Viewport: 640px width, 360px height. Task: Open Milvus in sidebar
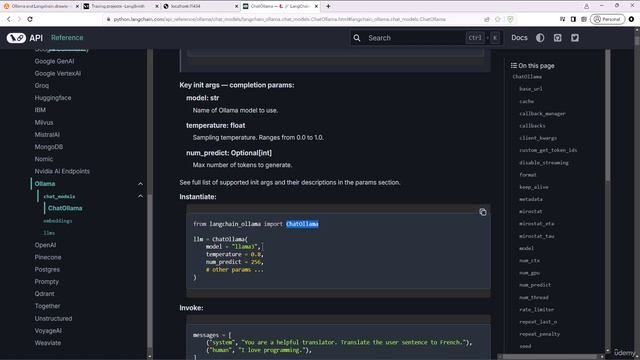pos(44,122)
